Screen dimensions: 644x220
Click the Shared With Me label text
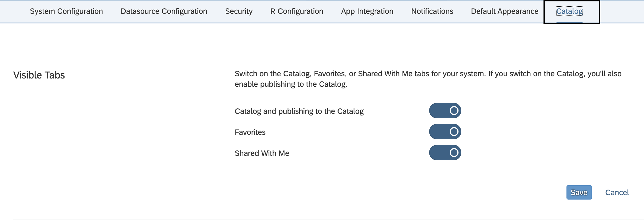(x=262, y=153)
